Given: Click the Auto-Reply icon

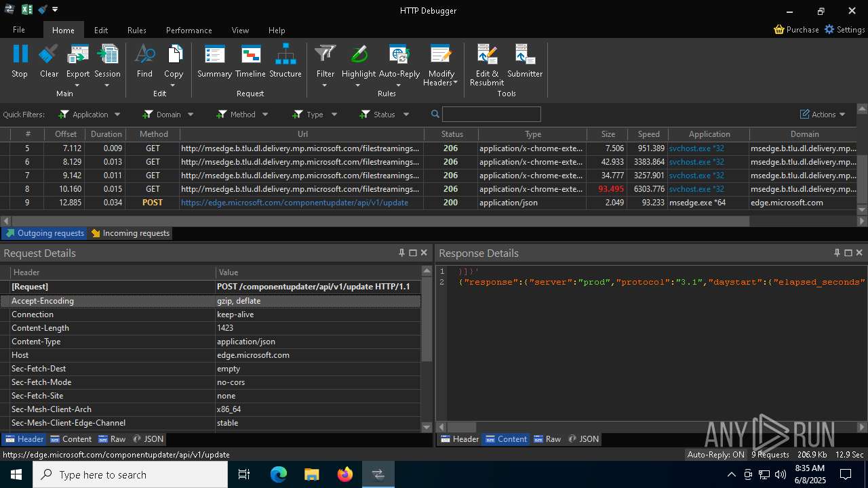Looking at the screenshot, I should (x=399, y=55).
